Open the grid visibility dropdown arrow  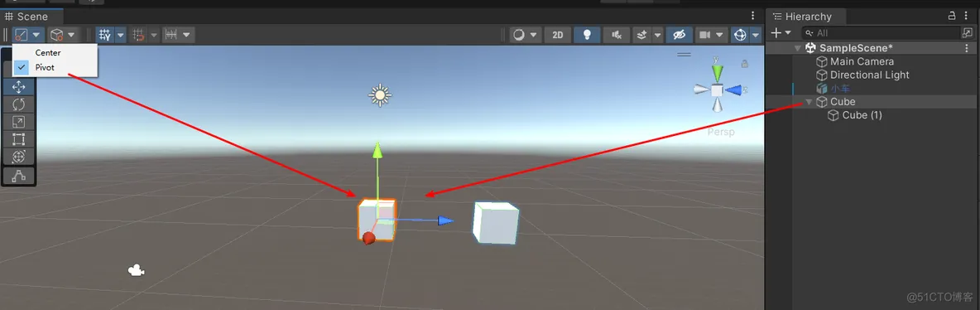tap(120, 35)
